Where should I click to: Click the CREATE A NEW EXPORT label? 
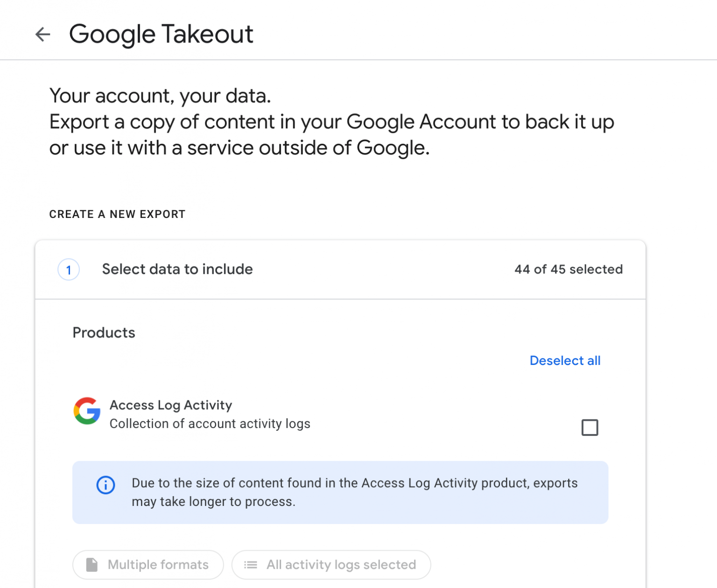[x=117, y=214]
